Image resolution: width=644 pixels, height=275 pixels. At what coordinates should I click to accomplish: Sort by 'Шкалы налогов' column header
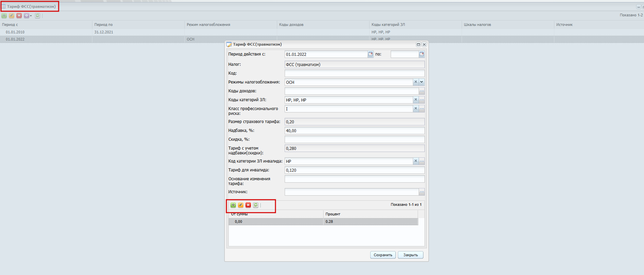pyautogui.click(x=508, y=25)
